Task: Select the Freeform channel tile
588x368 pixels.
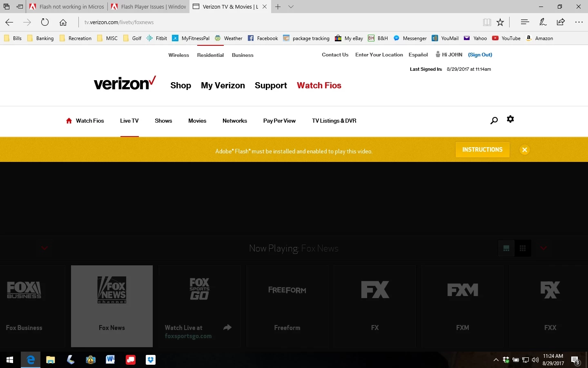Action: (x=287, y=306)
